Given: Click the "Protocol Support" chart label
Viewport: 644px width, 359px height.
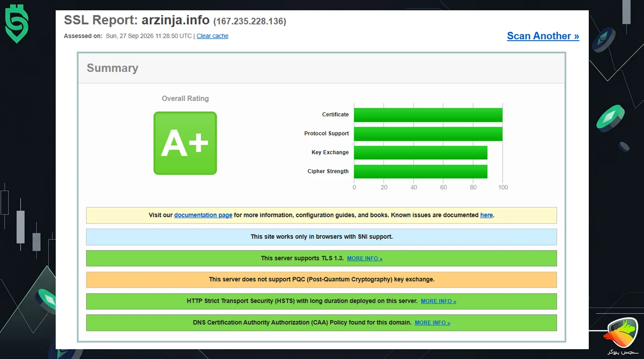Looking at the screenshot, I should click(327, 134).
